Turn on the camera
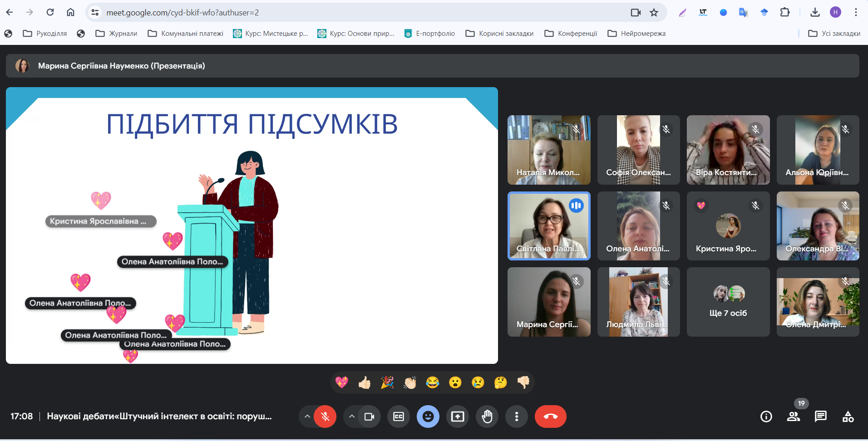The width and height of the screenshot is (868, 441). 369,416
